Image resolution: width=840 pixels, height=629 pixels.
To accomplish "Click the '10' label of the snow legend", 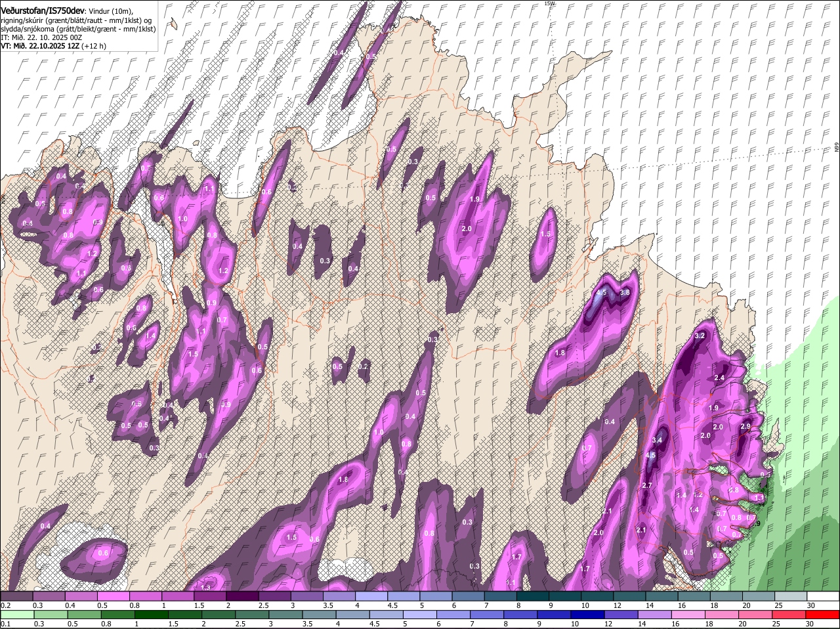I will [584, 605].
